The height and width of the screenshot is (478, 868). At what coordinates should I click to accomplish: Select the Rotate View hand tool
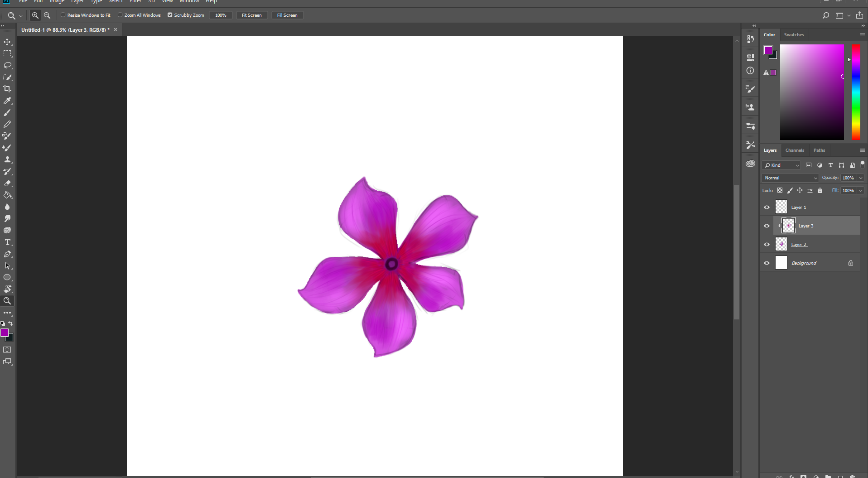[x=7, y=289]
